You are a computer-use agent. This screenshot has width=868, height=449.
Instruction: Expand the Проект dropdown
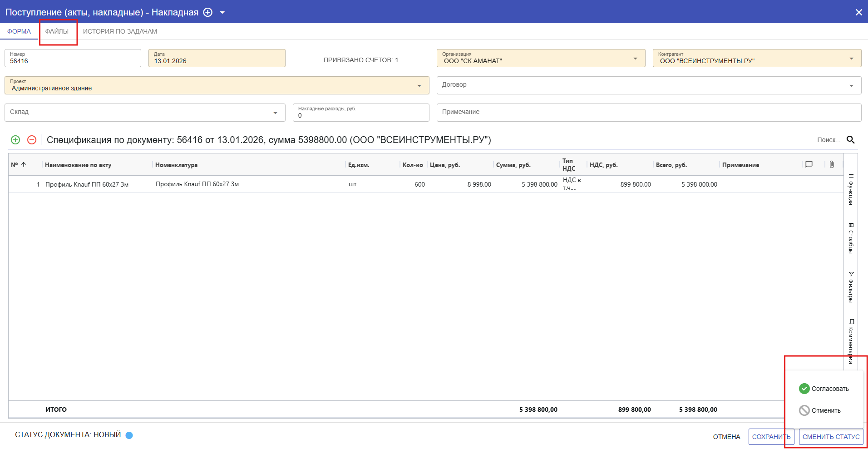coord(419,86)
